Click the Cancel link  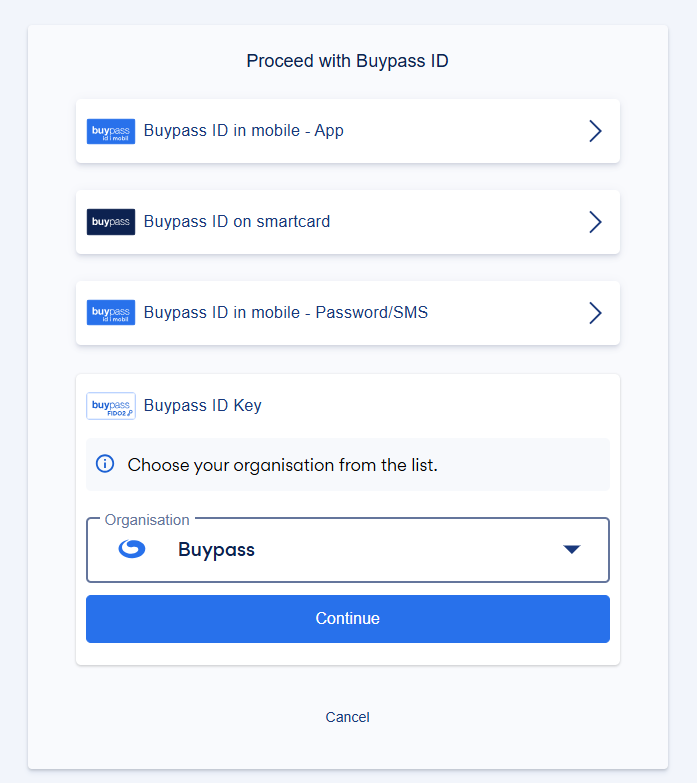(348, 717)
